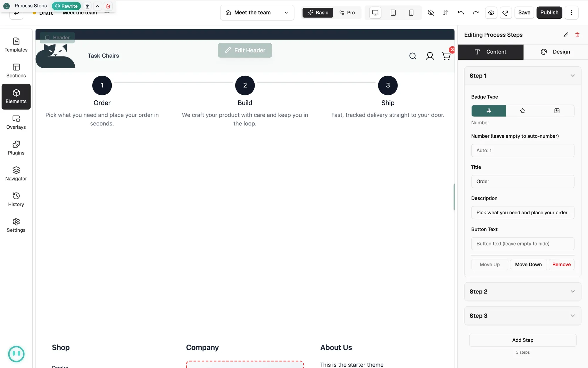Click the duplicate icon next to Rewrite
The image size is (588, 368).
pos(87,6)
